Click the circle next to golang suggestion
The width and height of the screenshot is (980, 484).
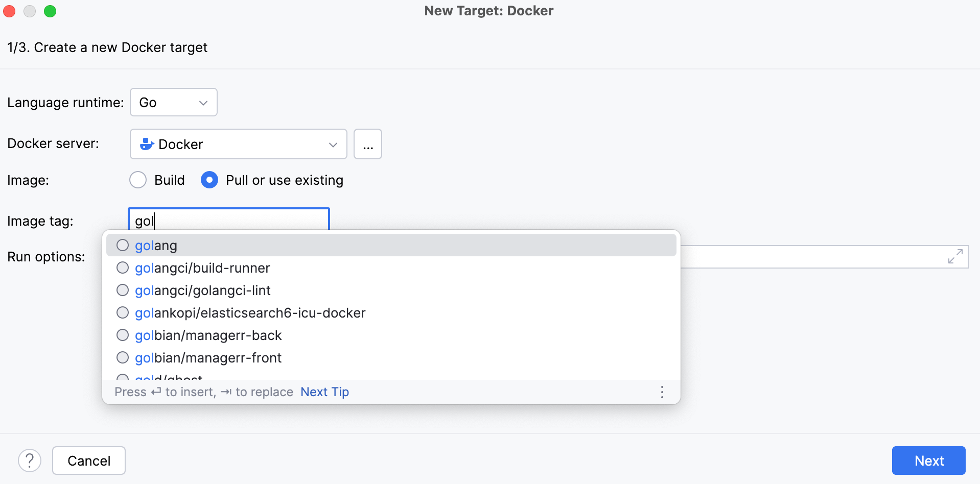pyautogui.click(x=122, y=245)
